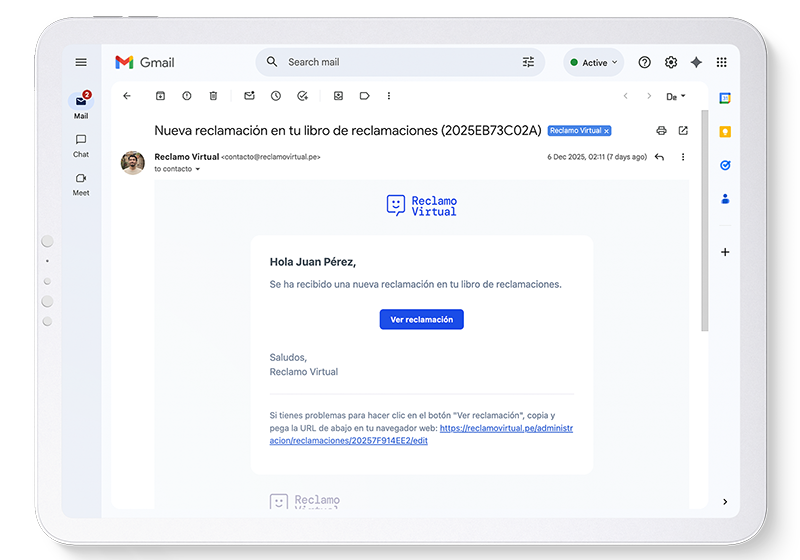This screenshot has width=800, height=560.
Task: Move email to folder icon
Action: 338,95
